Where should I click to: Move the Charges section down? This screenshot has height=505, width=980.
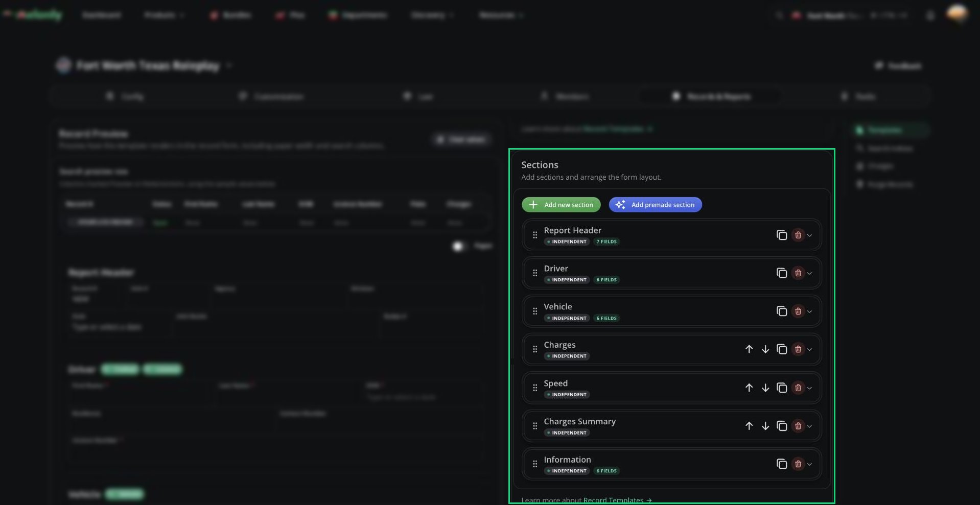[x=765, y=349]
